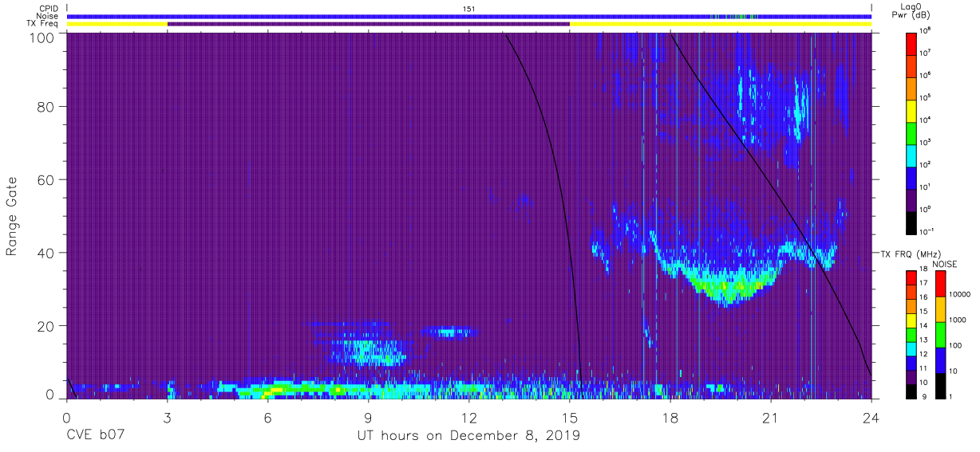This screenshot has width=980, height=452.
Task: Click the x-axis tick label '24'
Action: click(871, 418)
